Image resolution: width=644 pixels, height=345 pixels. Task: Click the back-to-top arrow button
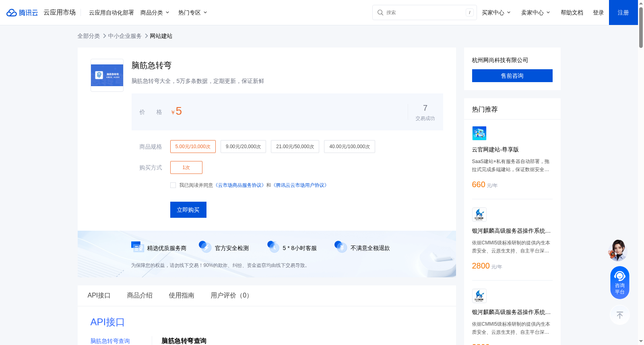click(620, 315)
